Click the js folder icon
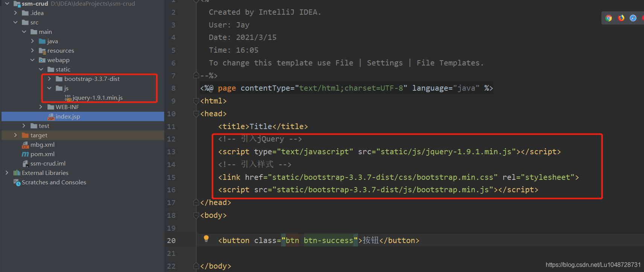The image size is (644, 272). coord(59,88)
